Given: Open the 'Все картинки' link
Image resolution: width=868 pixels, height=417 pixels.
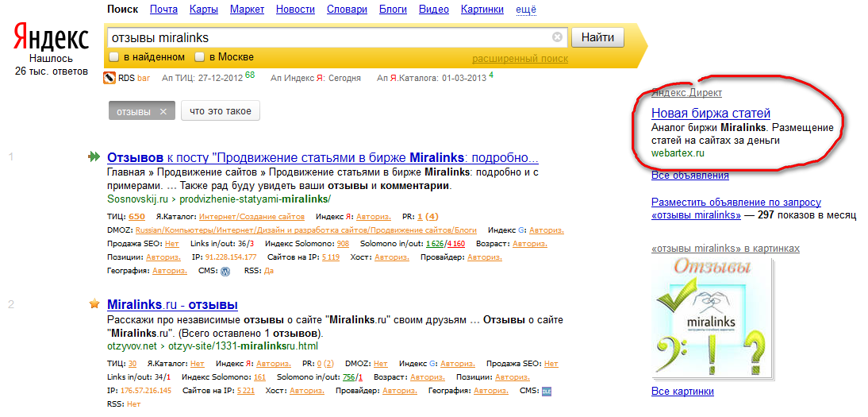Looking at the screenshot, I should pos(682,391).
